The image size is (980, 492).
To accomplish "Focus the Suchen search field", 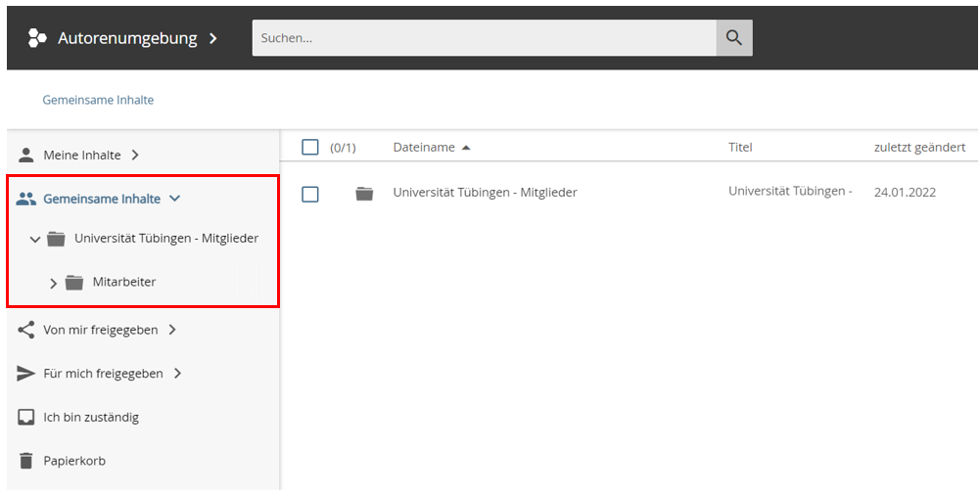I will click(484, 38).
